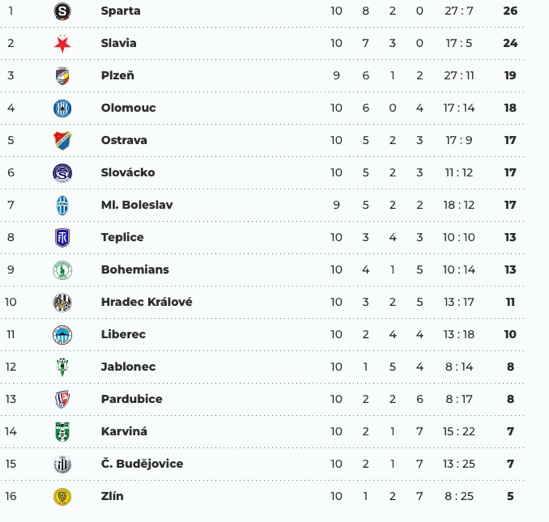The width and height of the screenshot is (549, 522).
Task: Open the Karviná green shield logo
Action: point(62,432)
